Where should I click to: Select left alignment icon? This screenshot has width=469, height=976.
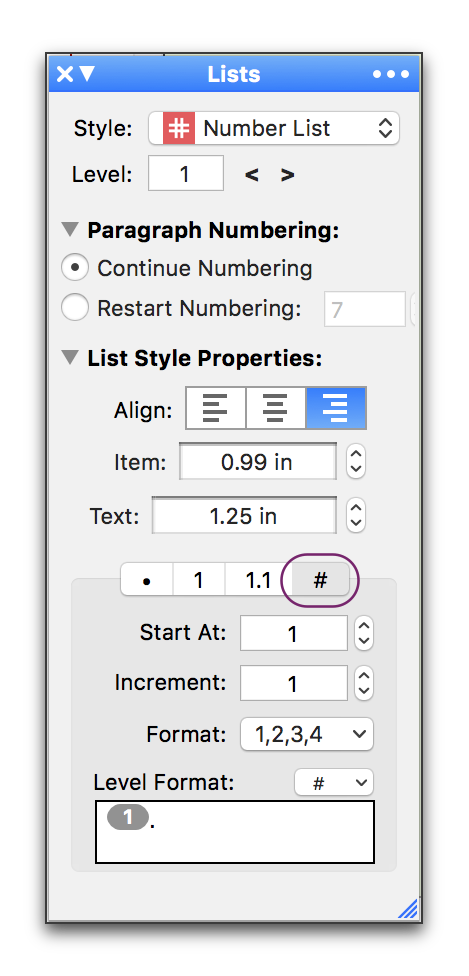coord(216,408)
